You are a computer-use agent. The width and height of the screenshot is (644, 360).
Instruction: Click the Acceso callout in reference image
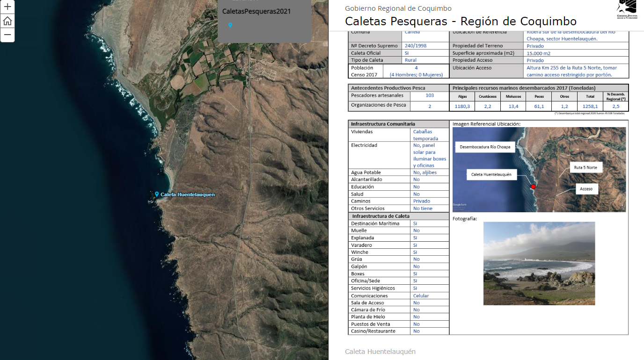(586, 189)
